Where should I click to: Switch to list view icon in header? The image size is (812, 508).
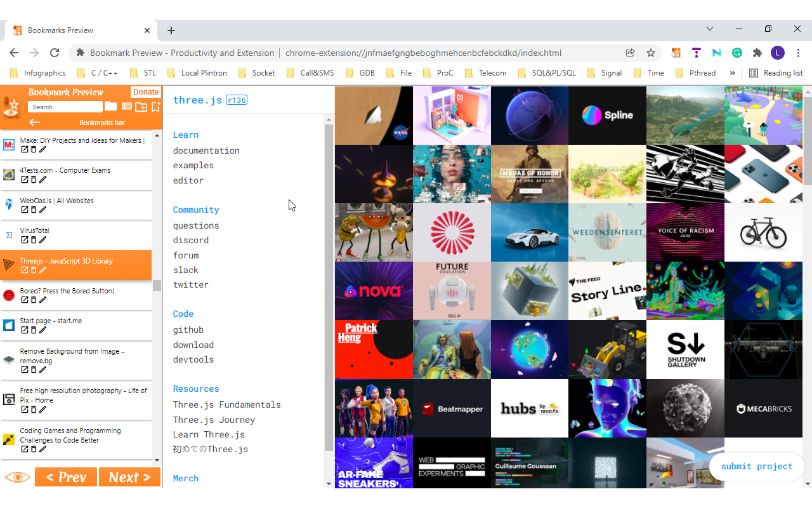click(x=127, y=107)
